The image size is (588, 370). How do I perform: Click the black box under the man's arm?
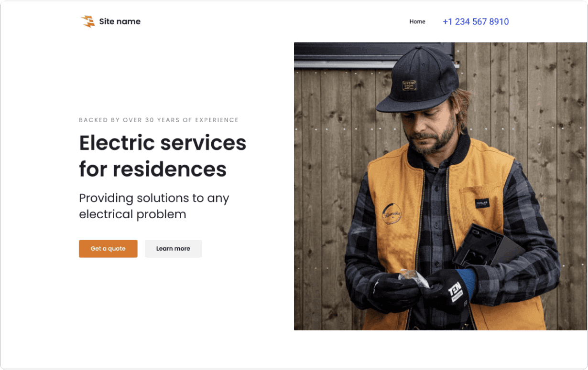coord(488,247)
